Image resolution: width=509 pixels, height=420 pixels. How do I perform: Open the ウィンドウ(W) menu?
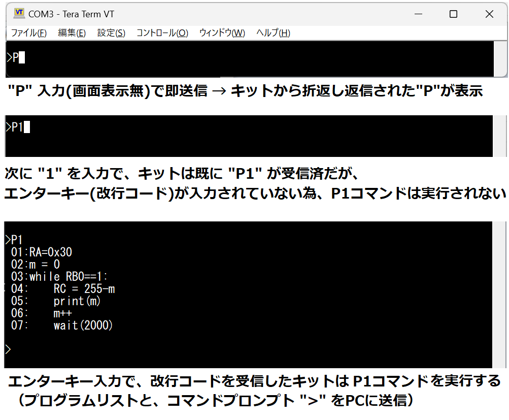click(222, 33)
